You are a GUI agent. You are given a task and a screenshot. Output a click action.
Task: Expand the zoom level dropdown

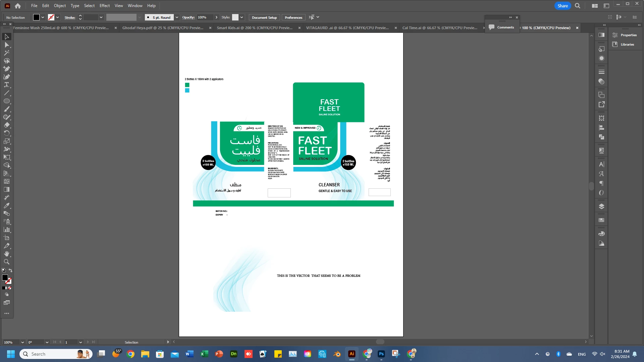coord(22,342)
